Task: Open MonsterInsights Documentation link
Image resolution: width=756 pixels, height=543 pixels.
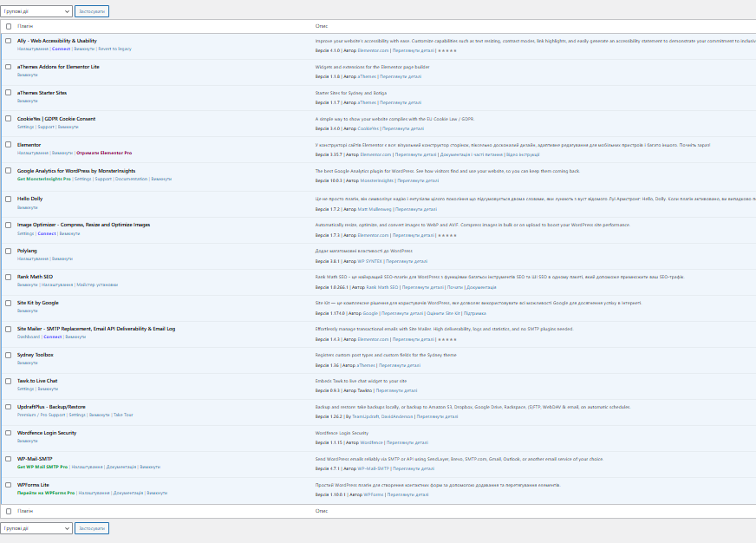Action: pos(131,179)
